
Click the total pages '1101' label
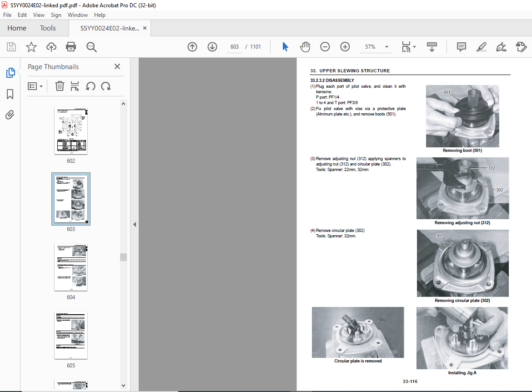[256, 47]
